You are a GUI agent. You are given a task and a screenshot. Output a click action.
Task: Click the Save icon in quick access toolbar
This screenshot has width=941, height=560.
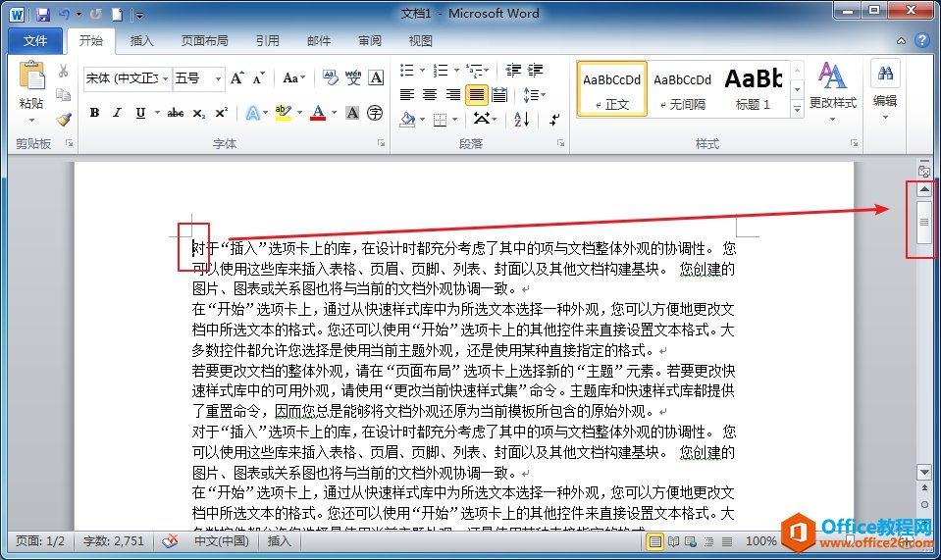tap(42, 15)
